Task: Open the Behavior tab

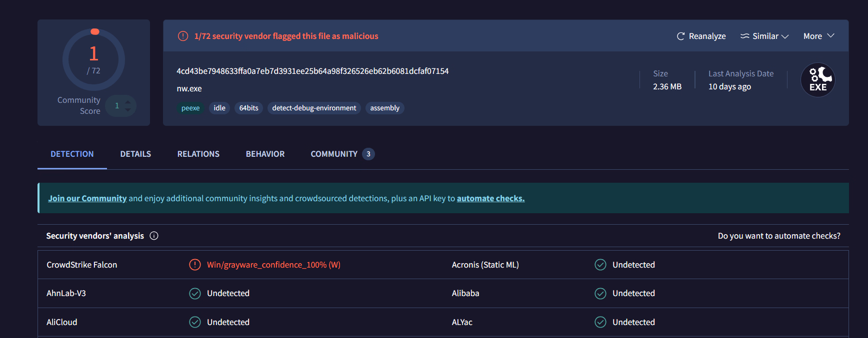Action: coord(265,154)
